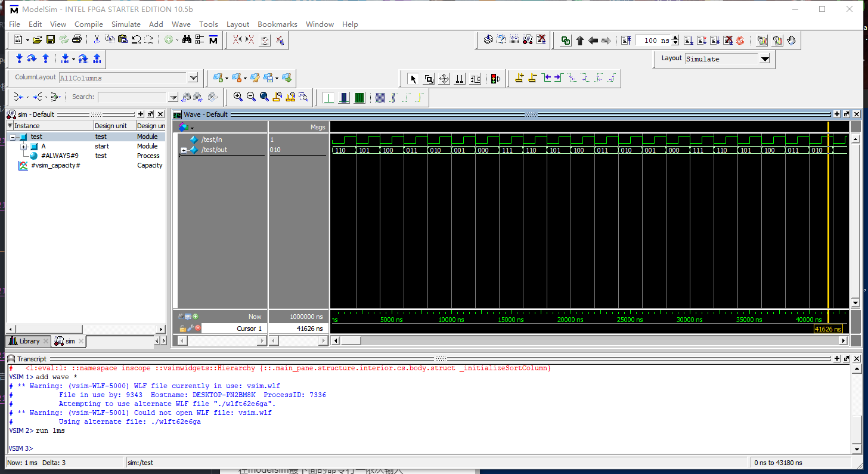Image resolution: width=868 pixels, height=474 pixels.
Task: Click the Print icon in toolbar
Action: point(77,40)
